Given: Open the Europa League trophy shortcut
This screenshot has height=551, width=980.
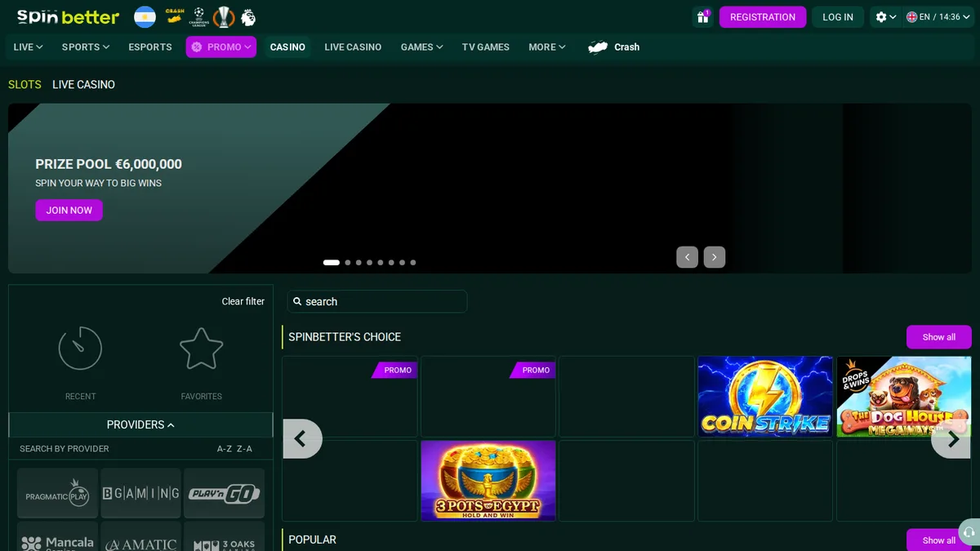Looking at the screenshot, I should pos(224,16).
